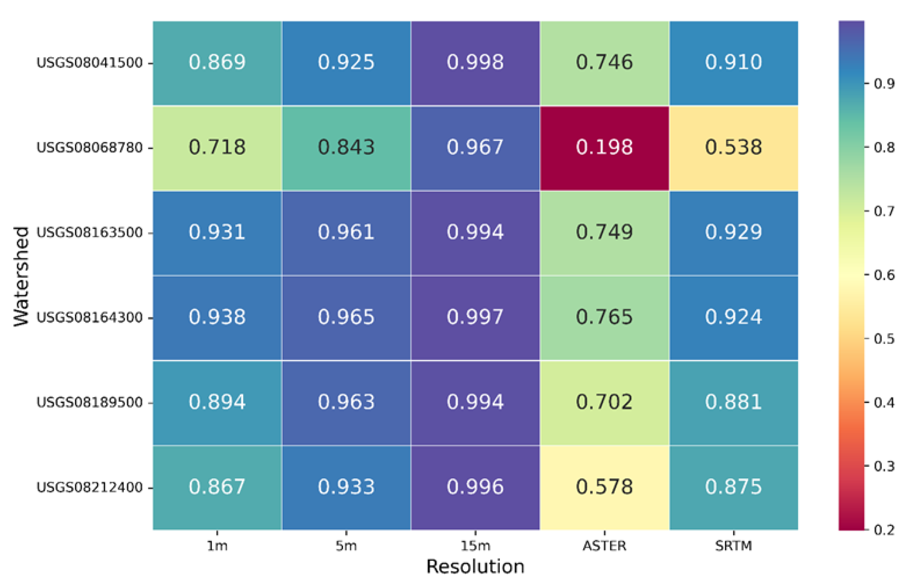Click the 0.9 colorbar tick label

pyautogui.click(x=884, y=83)
